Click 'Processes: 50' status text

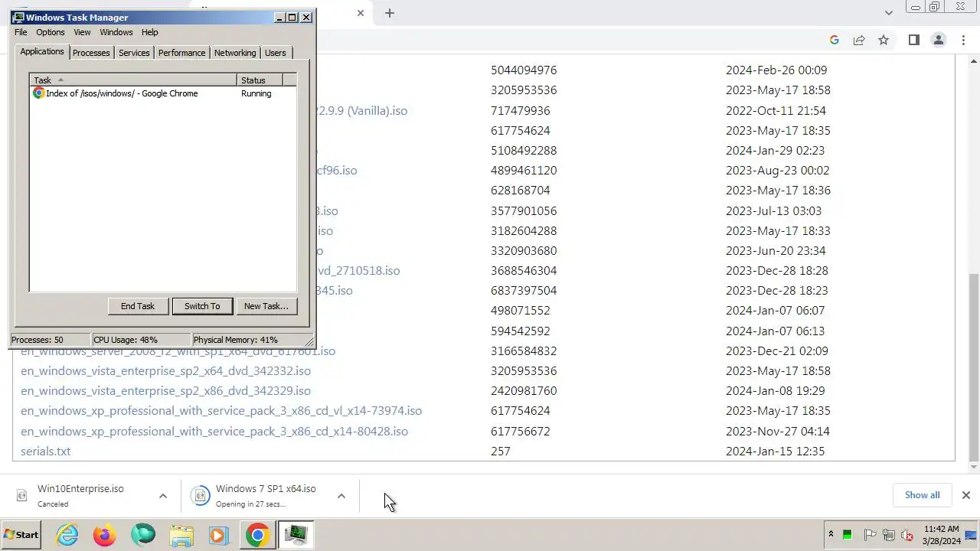click(x=38, y=340)
